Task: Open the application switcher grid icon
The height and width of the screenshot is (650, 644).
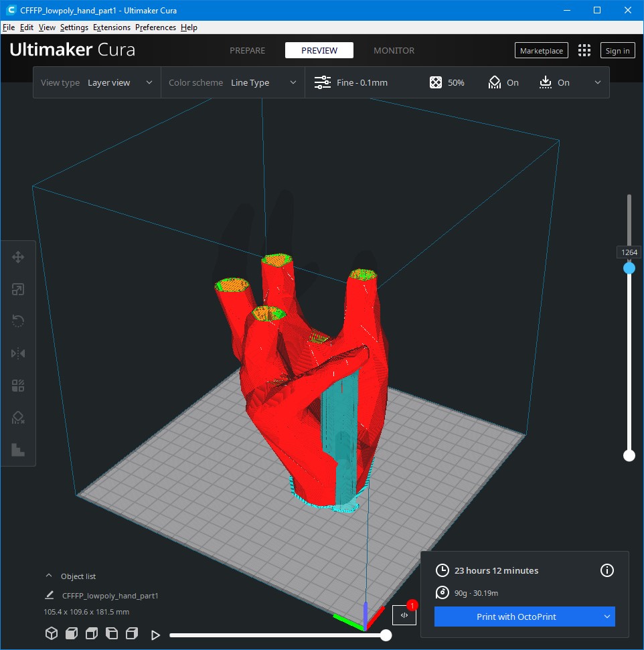Action: pos(584,51)
